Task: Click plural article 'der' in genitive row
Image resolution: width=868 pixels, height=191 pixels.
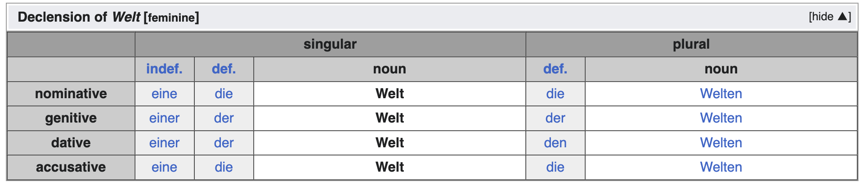Action: click(555, 118)
